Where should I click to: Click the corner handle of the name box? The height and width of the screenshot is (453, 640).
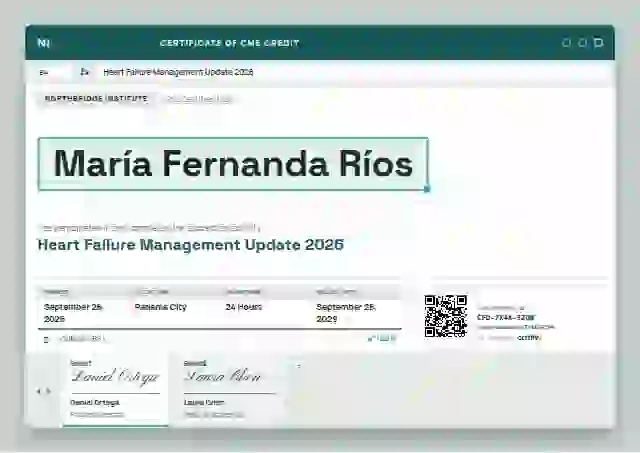427,189
